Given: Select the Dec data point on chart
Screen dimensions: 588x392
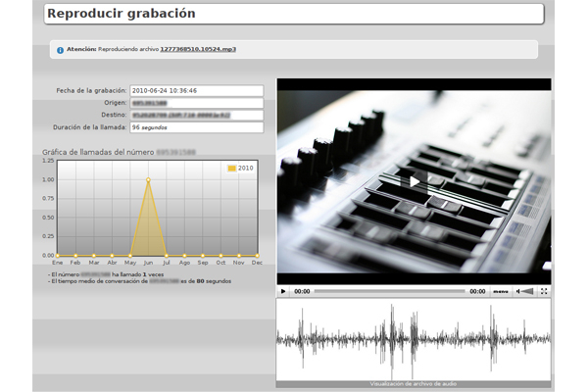Looking at the screenshot, I should pos(257,255).
